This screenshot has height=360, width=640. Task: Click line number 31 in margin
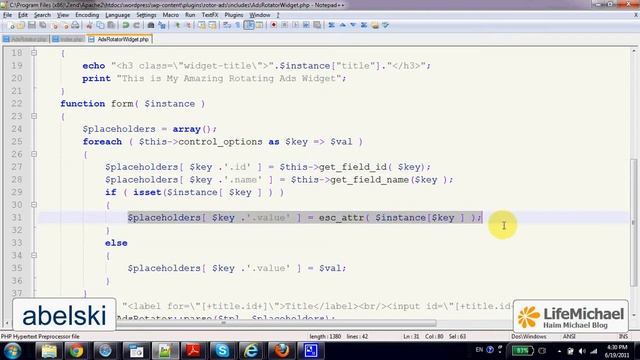(x=17, y=218)
